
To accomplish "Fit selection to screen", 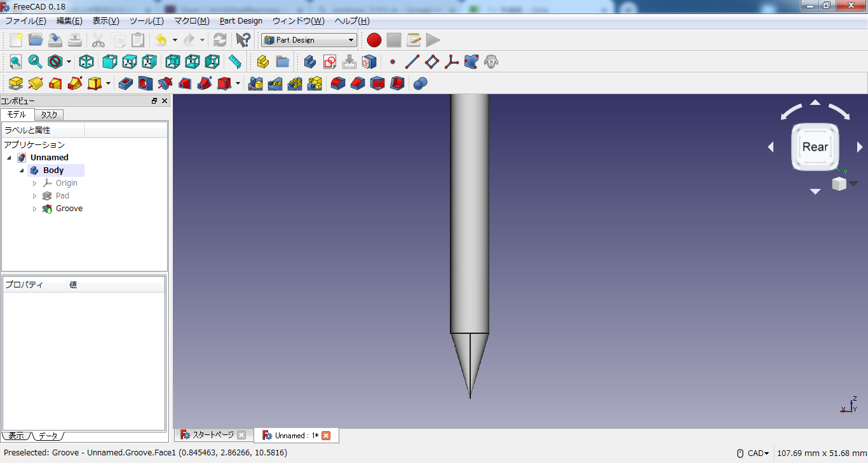I will point(35,62).
